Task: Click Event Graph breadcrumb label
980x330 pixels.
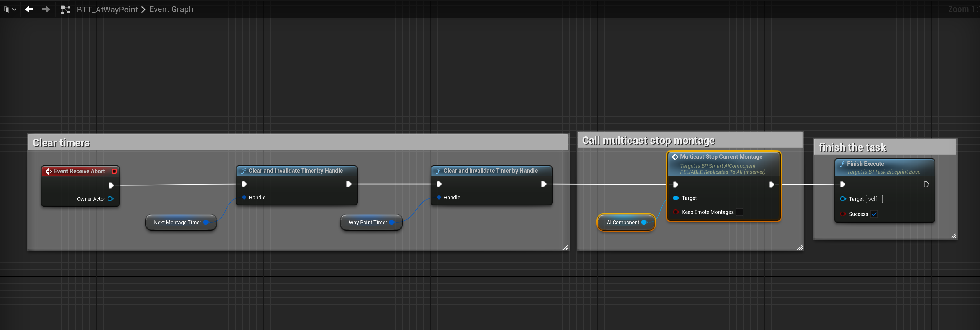Action: pyautogui.click(x=171, y=9)
